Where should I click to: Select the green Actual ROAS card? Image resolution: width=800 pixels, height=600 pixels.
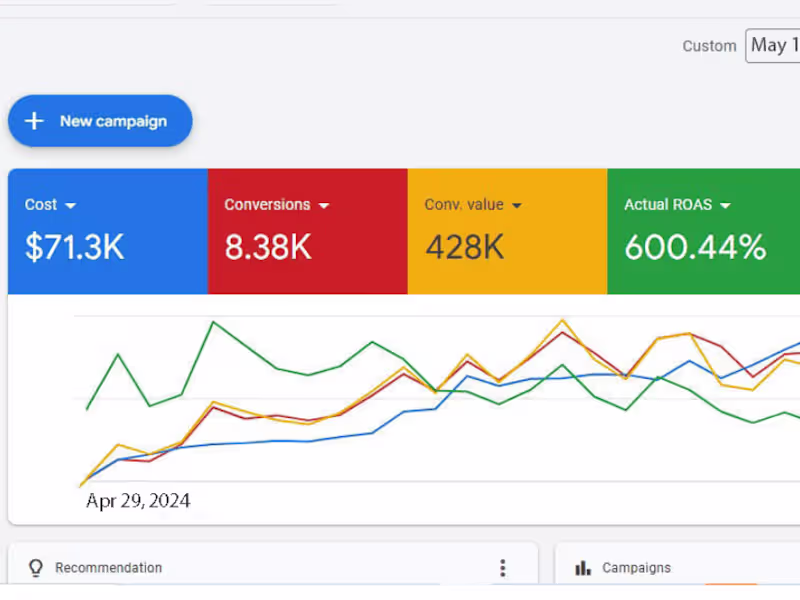point(703,230)
